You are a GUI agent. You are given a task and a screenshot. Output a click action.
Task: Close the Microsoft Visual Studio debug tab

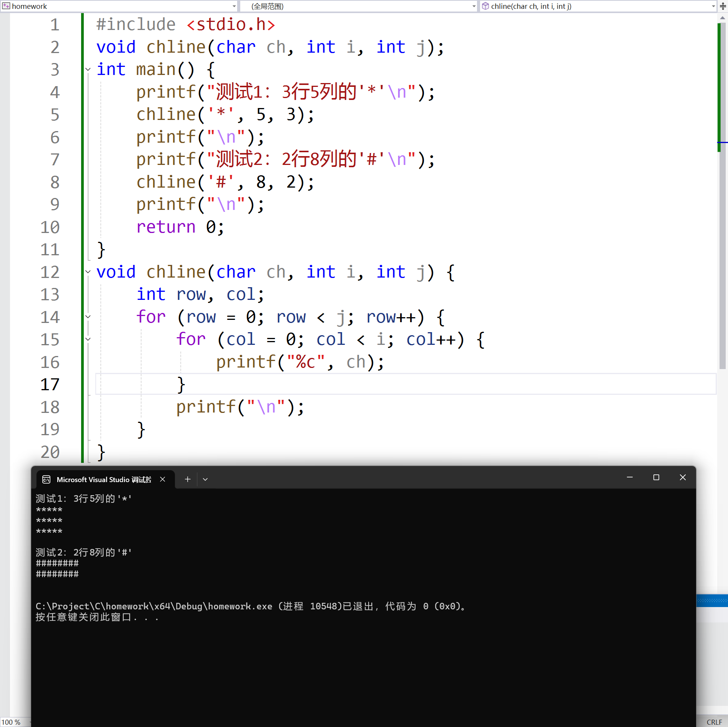pyautogui.click(x=163, y=479)
